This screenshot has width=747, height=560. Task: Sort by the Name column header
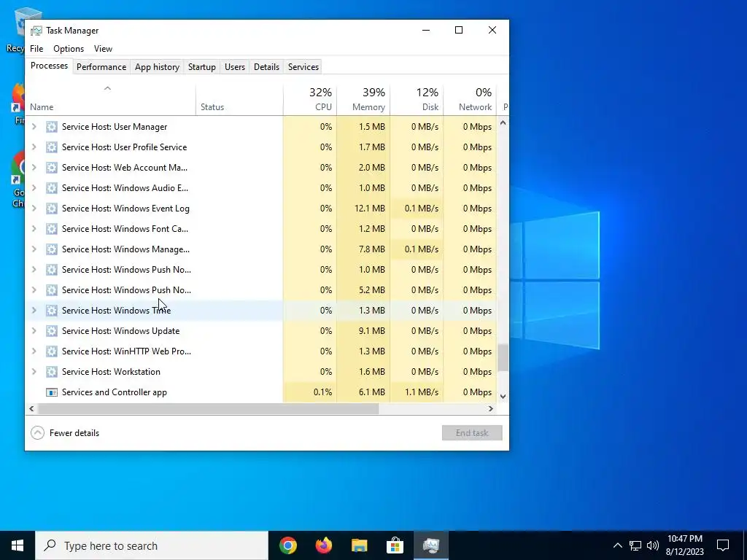pos(111,99)
